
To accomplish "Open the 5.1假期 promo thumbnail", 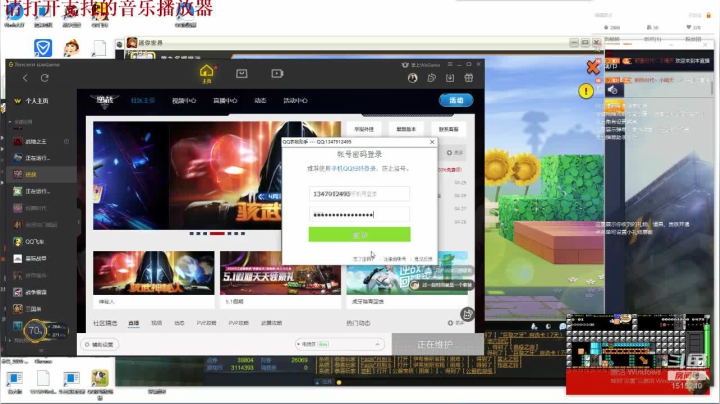I will coord(280,273).
